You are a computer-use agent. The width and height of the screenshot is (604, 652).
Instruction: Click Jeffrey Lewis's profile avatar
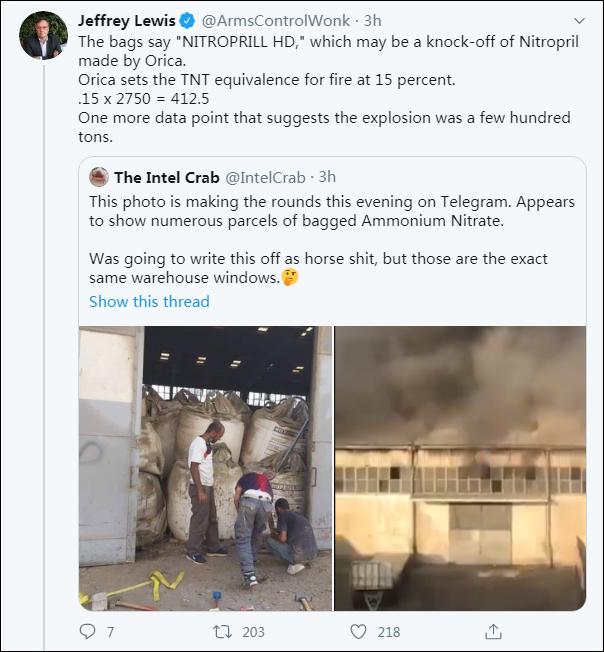(42, 36)
